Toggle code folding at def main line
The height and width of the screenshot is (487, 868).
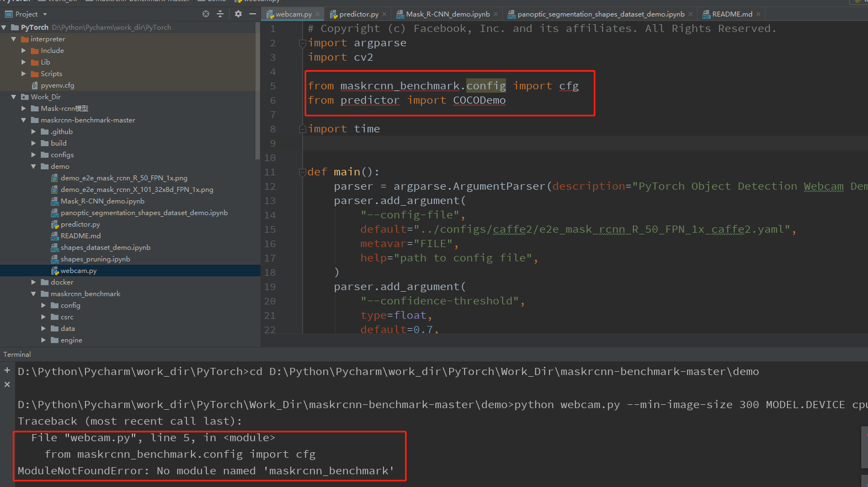302,172
